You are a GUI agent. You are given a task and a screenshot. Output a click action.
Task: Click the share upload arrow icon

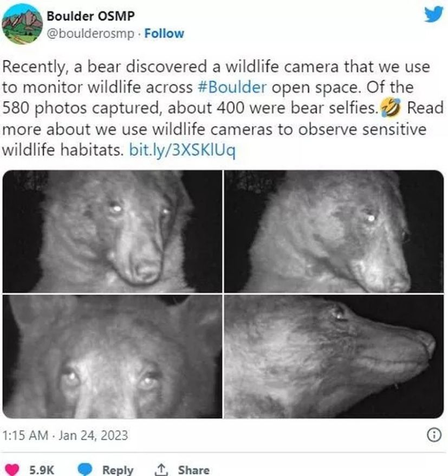click(161, 469)
